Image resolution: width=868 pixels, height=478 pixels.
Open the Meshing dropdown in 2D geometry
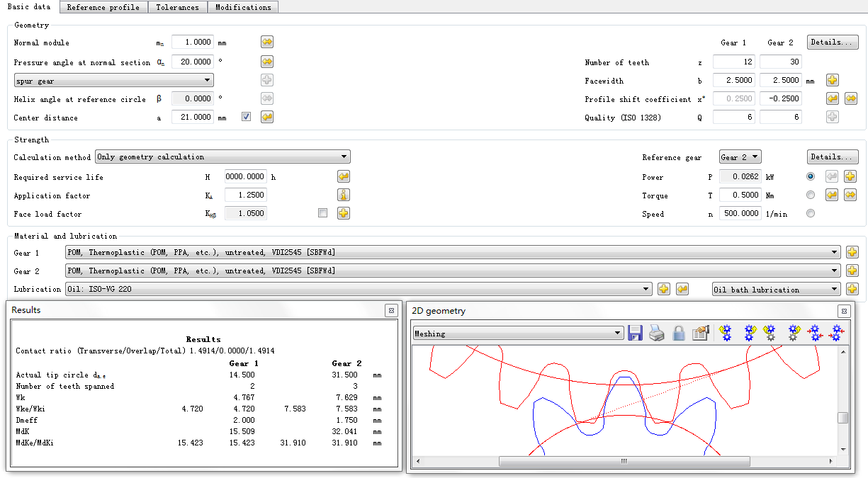(518, 334)
